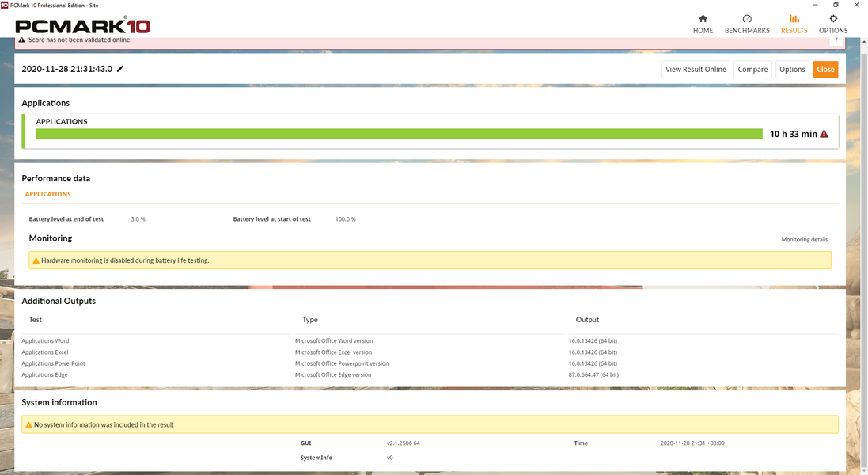Edit the result name with pencil icon

120,69
